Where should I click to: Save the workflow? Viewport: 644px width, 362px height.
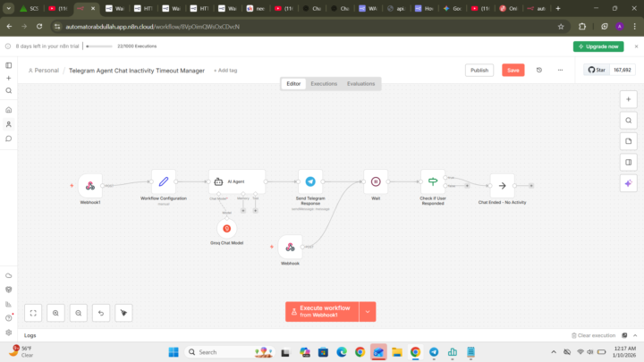513,71
